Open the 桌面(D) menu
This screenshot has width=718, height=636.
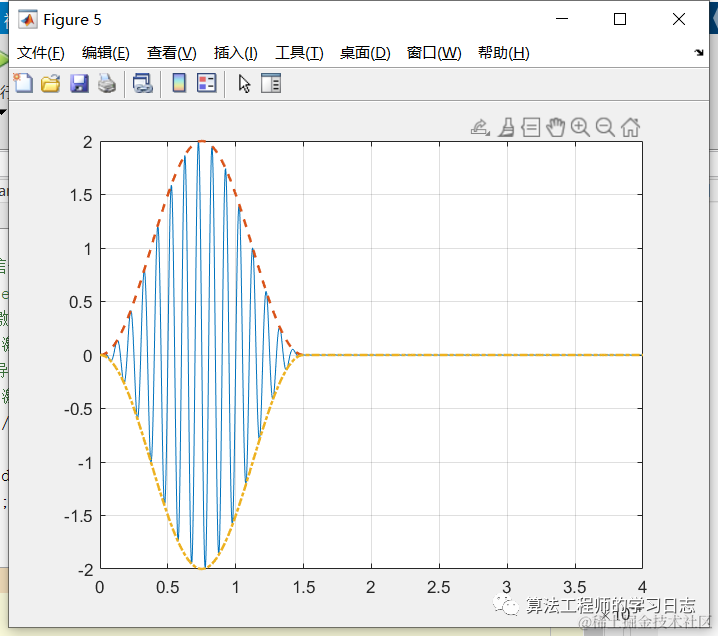365,53
